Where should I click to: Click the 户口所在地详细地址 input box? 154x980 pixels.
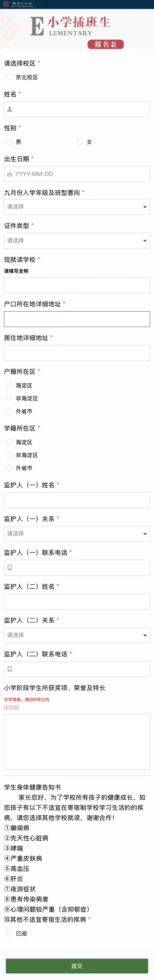pyautogui.click(x=77, y=319)
